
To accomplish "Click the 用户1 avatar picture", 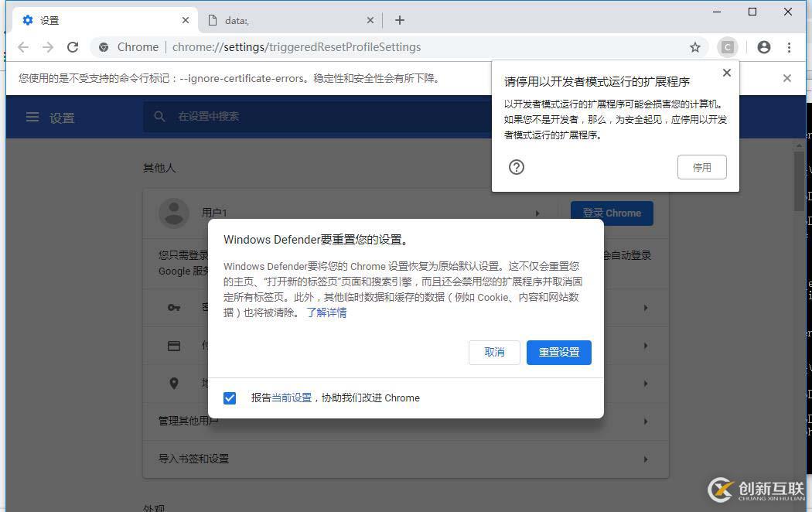I will coord(174,213).
